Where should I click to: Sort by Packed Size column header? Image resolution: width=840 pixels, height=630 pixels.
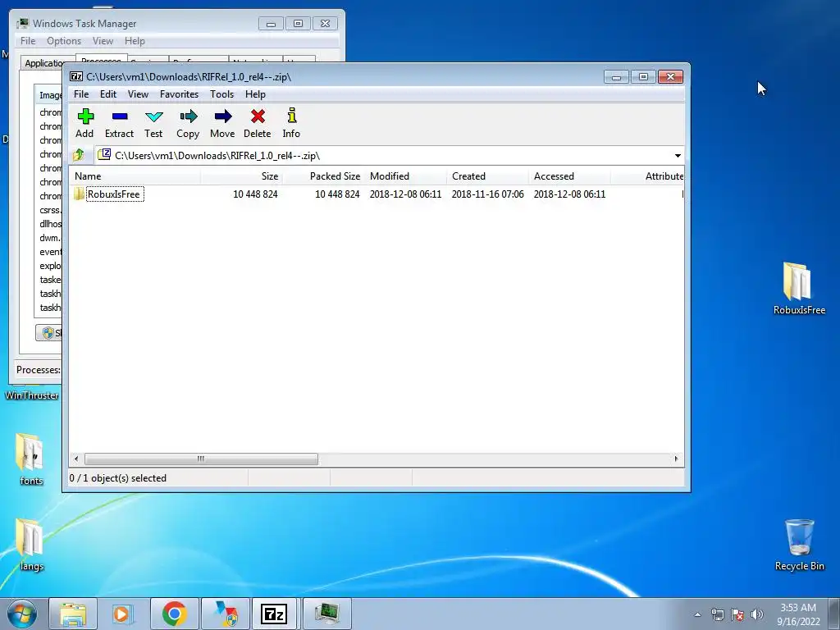(323, 176)
